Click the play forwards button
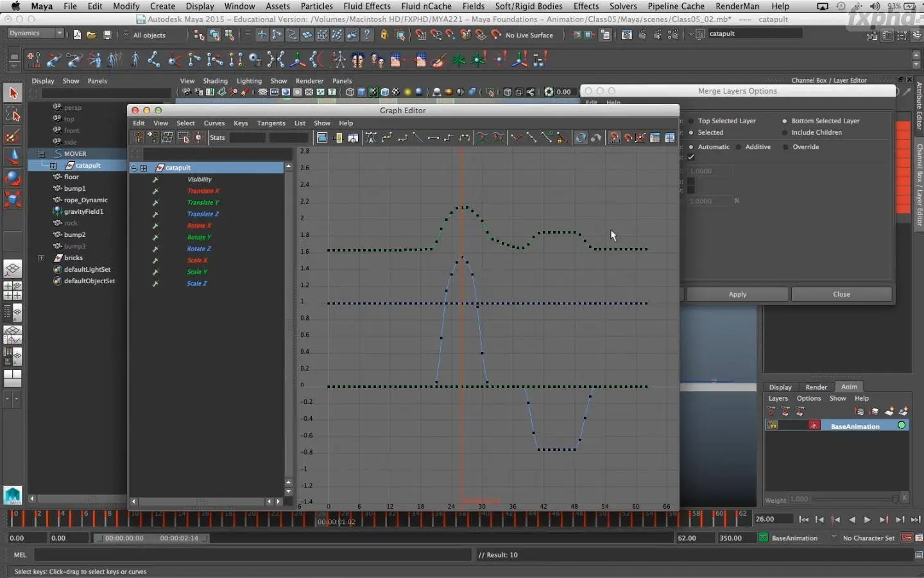Screen dimensions: 924x578 868,520
